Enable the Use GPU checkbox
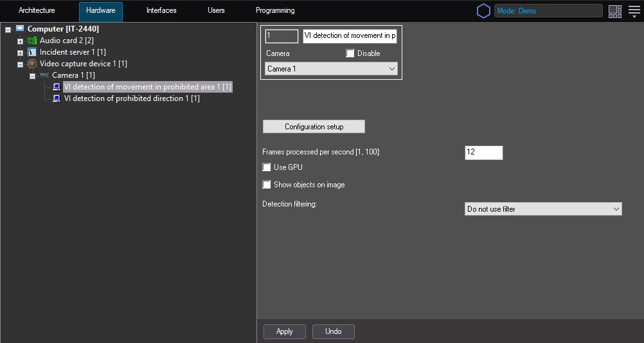This screenshot has width=644, height=343. point(267,167)
